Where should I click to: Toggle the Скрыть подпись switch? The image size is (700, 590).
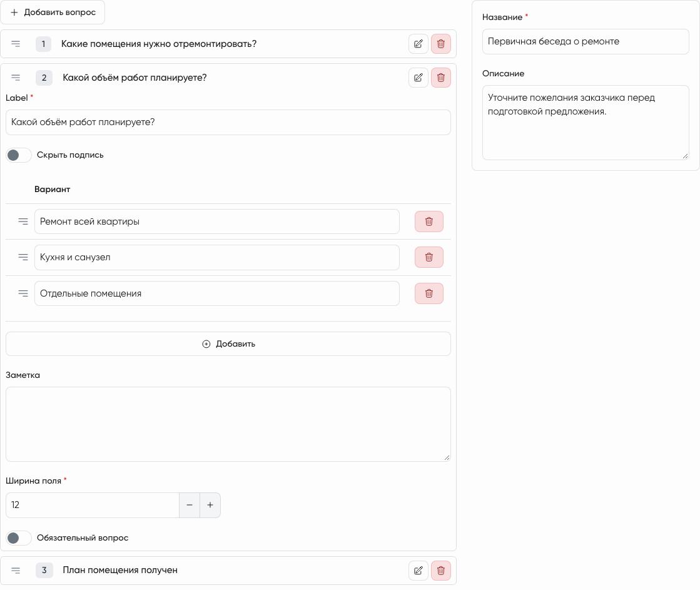point(19,155)
